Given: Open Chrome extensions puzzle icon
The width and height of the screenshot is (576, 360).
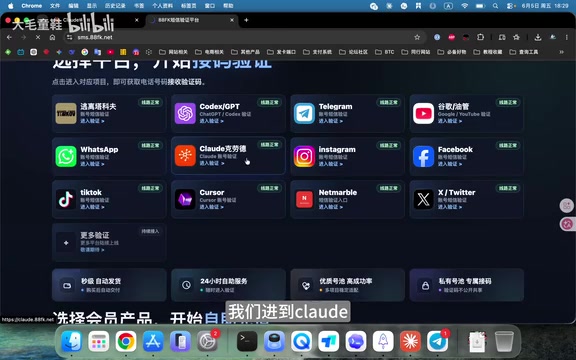Looking at the screenshot, I should [x=480, y=37].
